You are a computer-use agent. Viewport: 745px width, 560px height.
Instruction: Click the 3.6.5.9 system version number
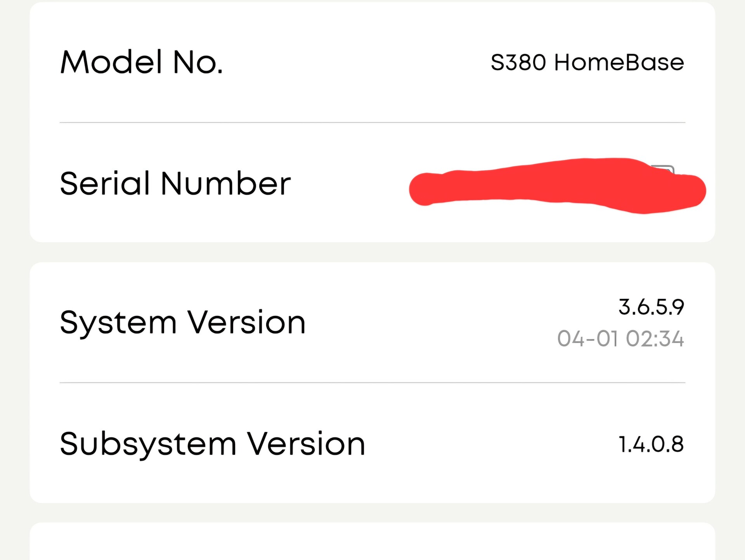click(651, 307)
